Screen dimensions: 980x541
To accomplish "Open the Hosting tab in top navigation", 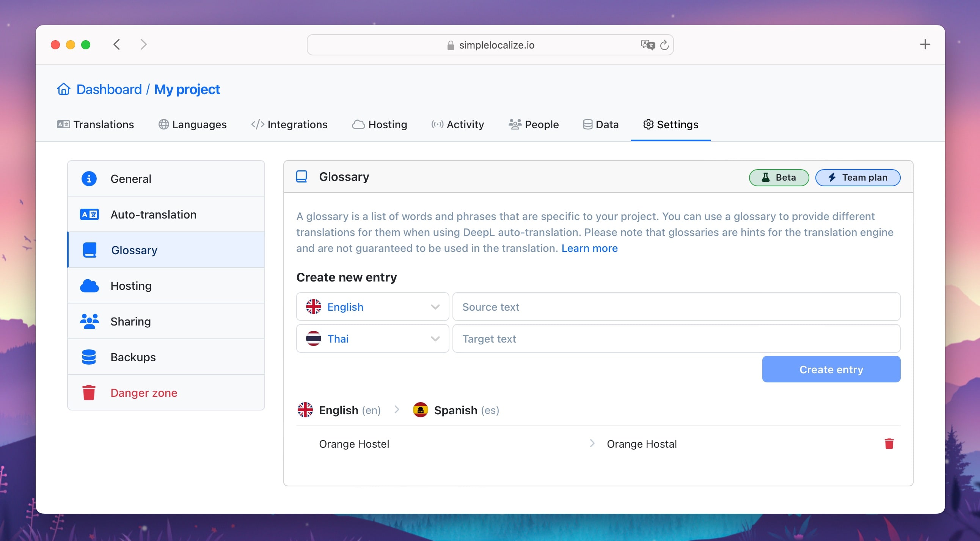I will 379,124.
